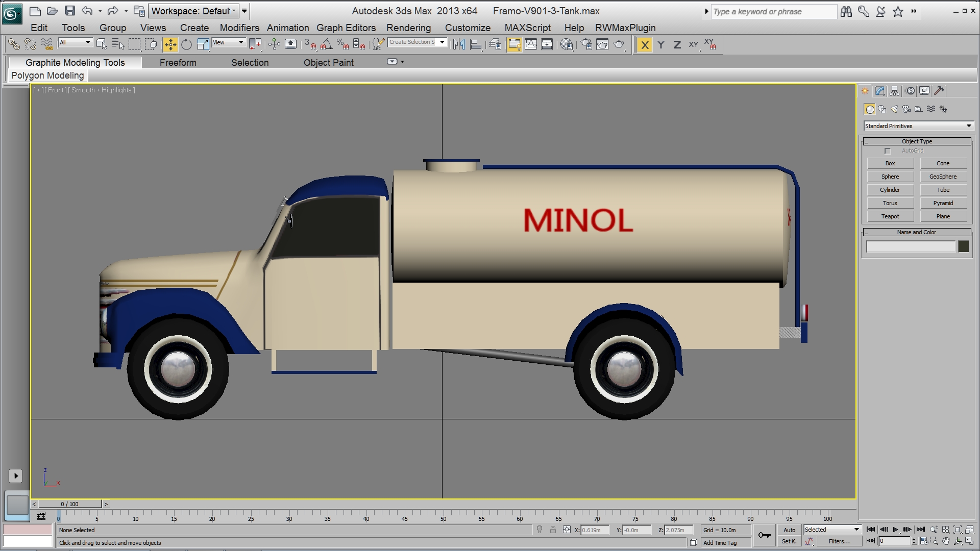Activate the Select and Move tool
The height and width of the screenshot is (551, 980).
[x=170, y=45]
